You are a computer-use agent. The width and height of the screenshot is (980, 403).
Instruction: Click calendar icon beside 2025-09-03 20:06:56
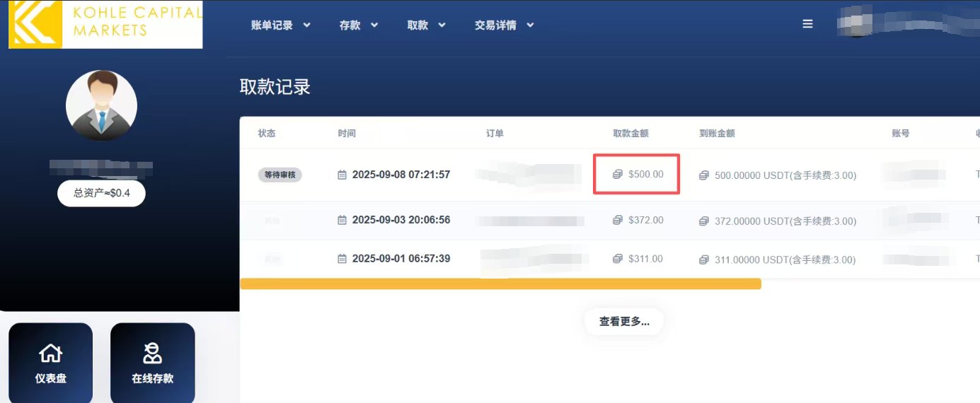tap(342, 221)
